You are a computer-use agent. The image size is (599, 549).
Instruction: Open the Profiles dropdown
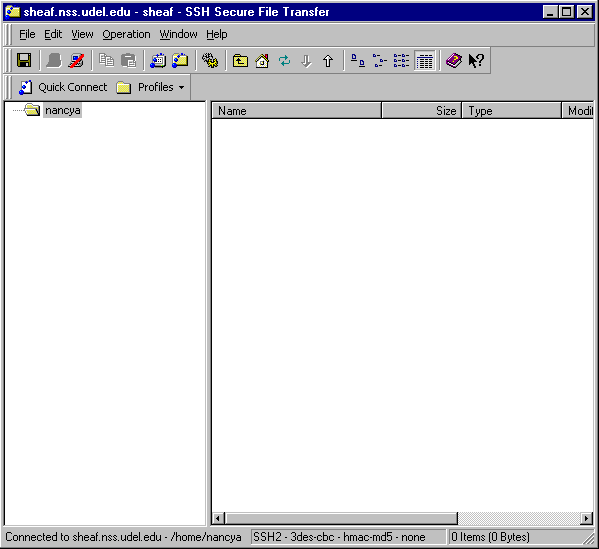tap(151, 87)
